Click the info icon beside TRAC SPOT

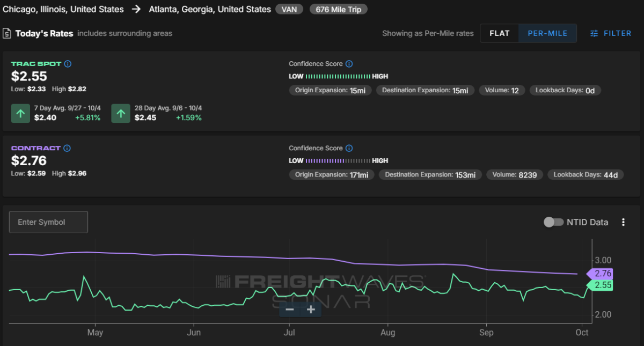pos(68,64)
